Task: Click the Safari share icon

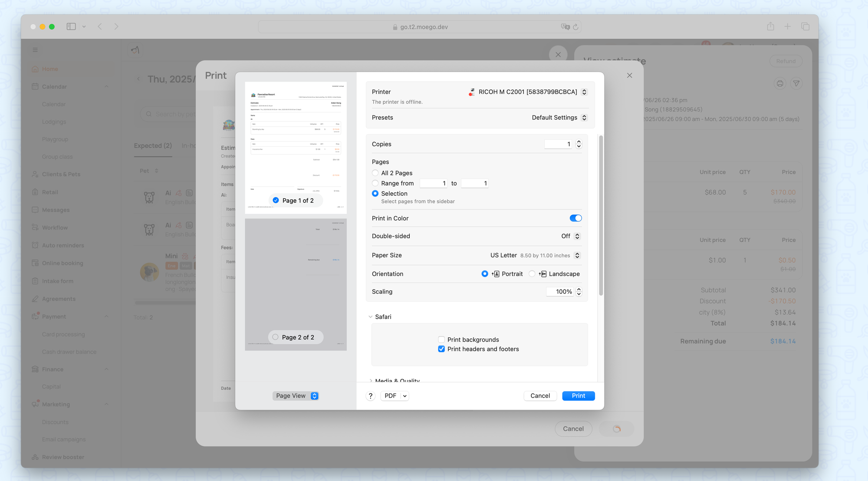Action: (770, 26)
